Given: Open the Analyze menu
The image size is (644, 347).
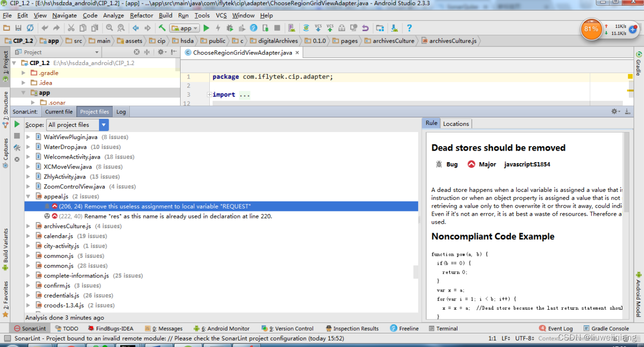Looking at the screenshot, I should (113, 16).
